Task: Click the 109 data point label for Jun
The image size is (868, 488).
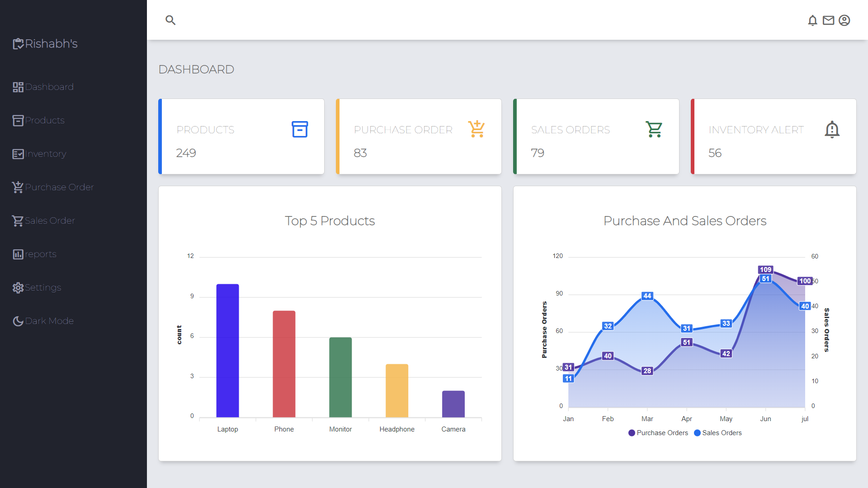Action: (x=765, y=270)
